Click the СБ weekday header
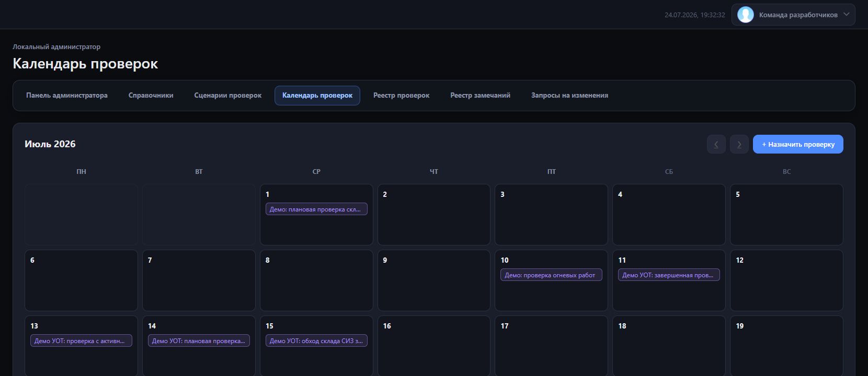Image resolution: width=868 pixels, height=376 pixels. coord(669,172)
